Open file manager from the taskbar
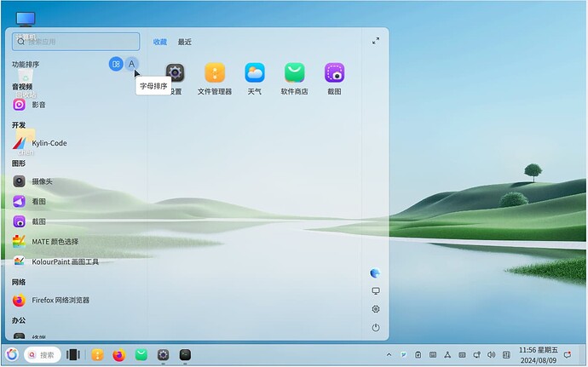The height and width of the screenshot is (367, 588). 97,354
